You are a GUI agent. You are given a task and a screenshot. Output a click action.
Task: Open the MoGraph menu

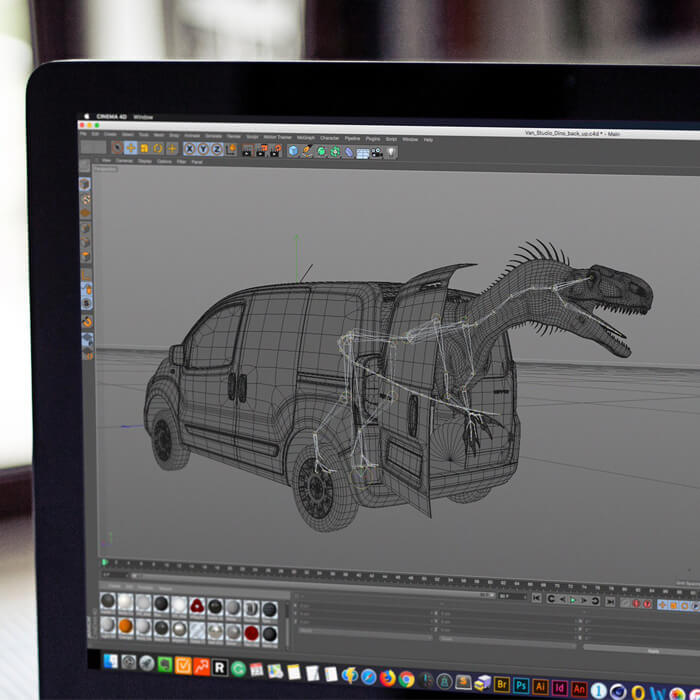tap(305, 138)
